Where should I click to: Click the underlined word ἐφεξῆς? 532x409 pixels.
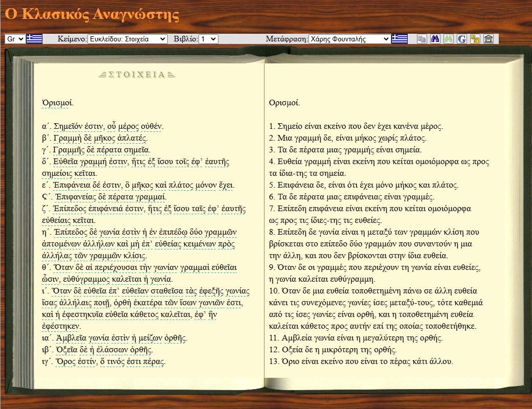coord(210,291)
